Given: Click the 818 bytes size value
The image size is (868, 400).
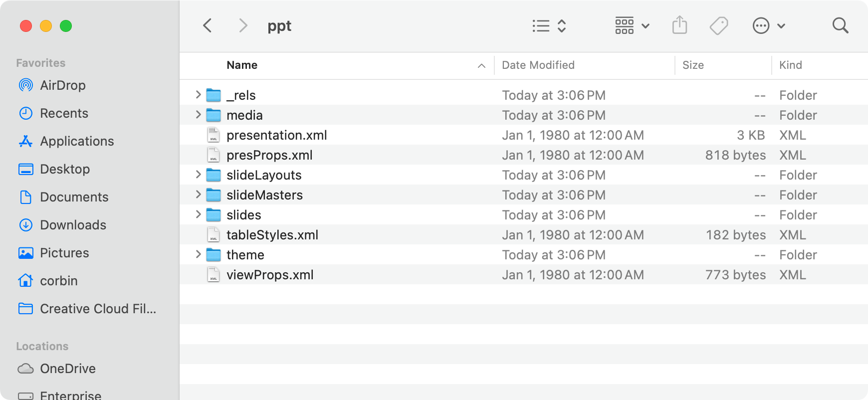Looking at the screenshot, I should (x=735, y=155).
